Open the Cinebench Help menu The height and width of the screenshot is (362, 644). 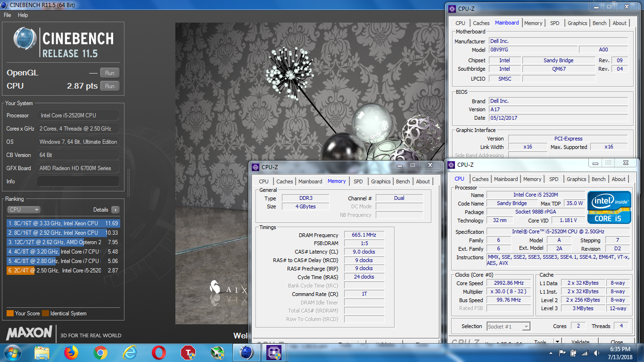point(23,15)
